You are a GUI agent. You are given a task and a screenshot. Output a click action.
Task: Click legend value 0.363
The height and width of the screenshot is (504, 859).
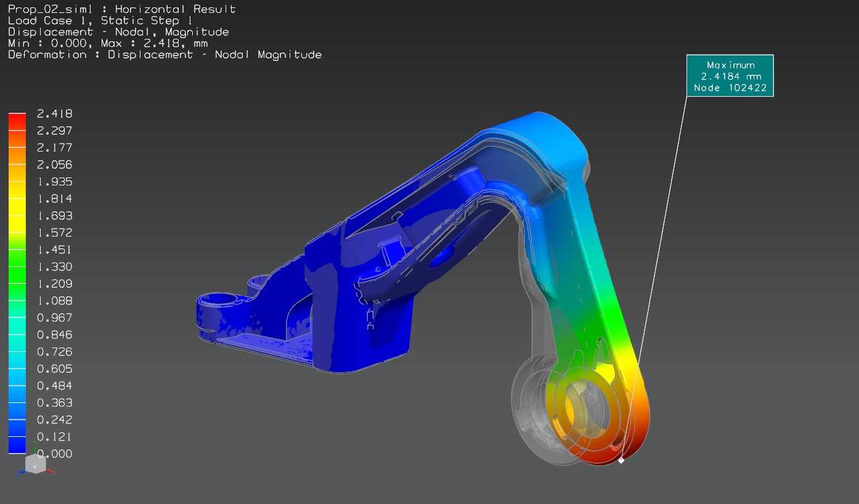[x=54, y=402]
